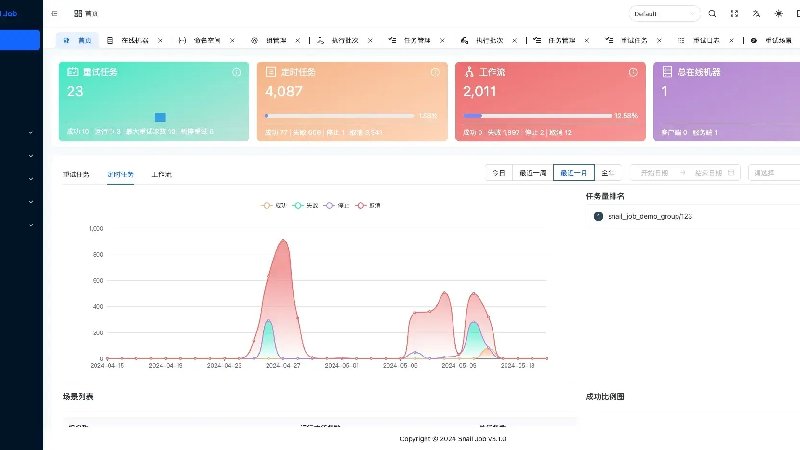This screenshot has height=450, width=800.
Task: Click the highlighted blue sidebar menu item
Action: (x=20, y=40)
